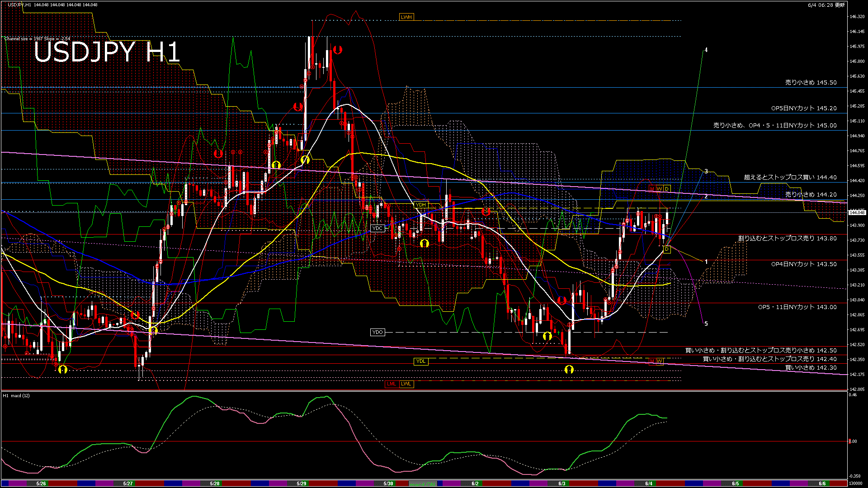Click the OP4日NYカット 143.50 note
Image resolution: width=868 pixels, height=488 pixels.
[804, 264]
